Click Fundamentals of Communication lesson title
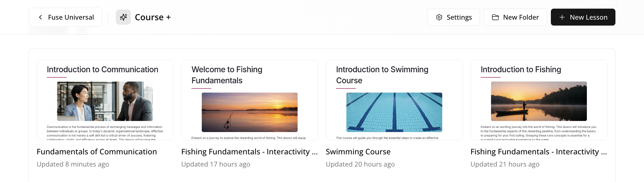 click(x=97, y=152)
